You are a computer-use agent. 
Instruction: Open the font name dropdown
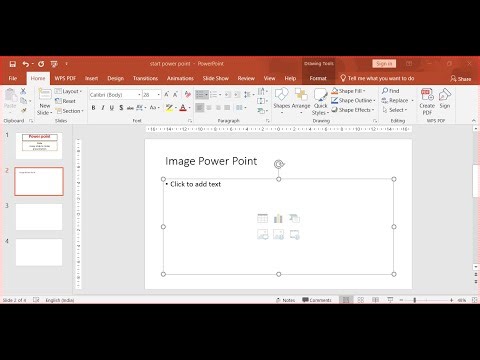point(139,95)
